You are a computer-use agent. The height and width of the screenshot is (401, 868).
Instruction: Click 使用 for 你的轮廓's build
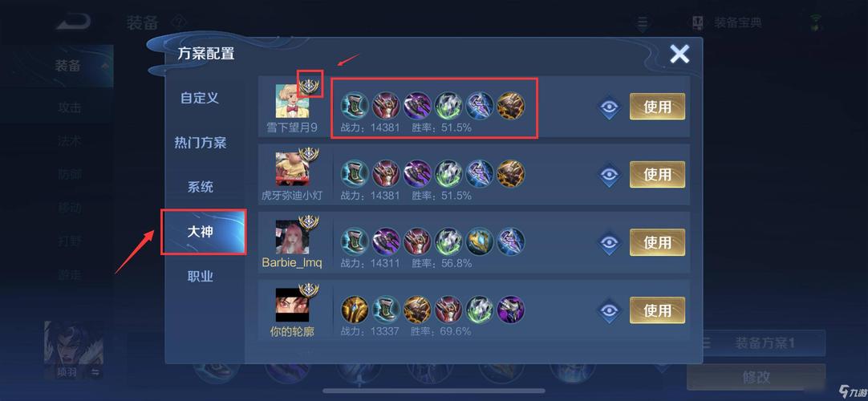click(x=657, y=310)
